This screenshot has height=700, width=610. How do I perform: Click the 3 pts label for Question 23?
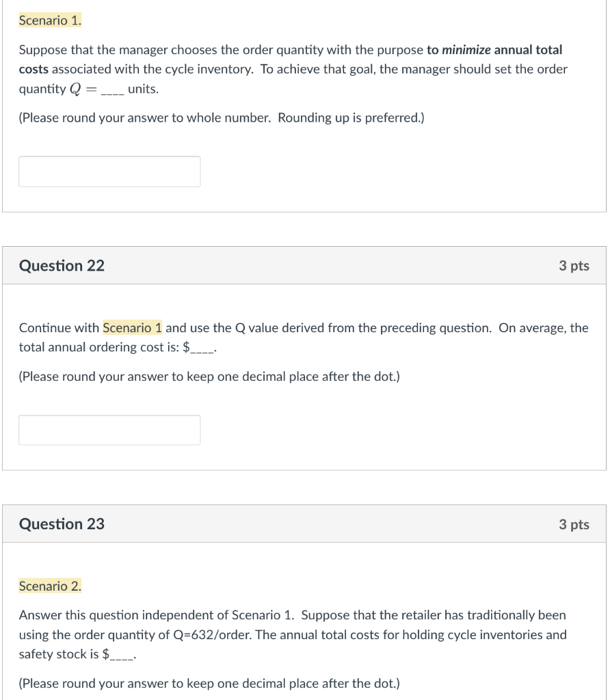pos(574,524)
